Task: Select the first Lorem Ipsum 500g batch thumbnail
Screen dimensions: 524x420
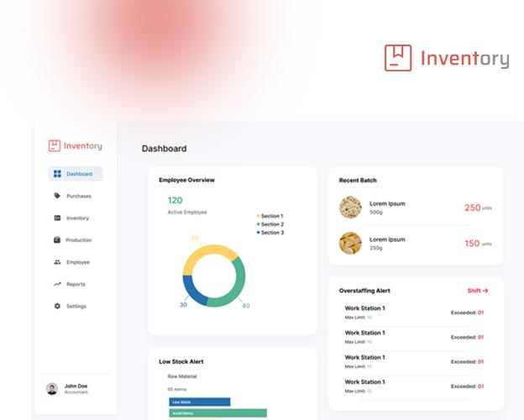Action: [350, 207]
